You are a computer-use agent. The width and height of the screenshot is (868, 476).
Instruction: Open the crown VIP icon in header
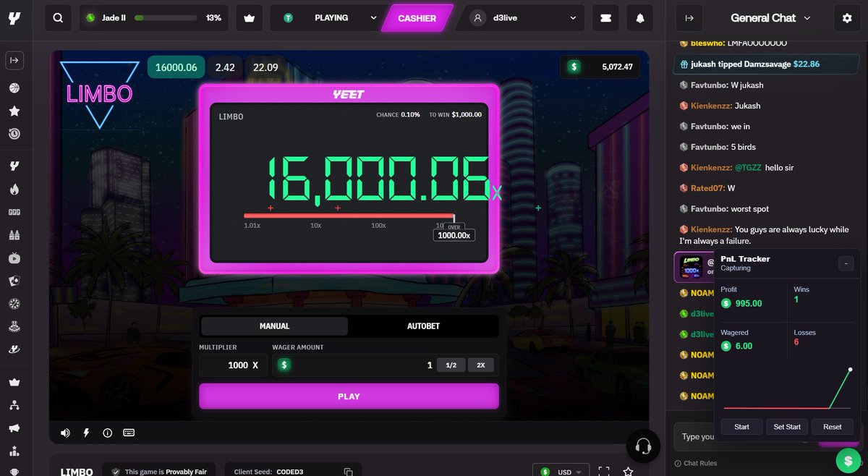click(250, 18)
